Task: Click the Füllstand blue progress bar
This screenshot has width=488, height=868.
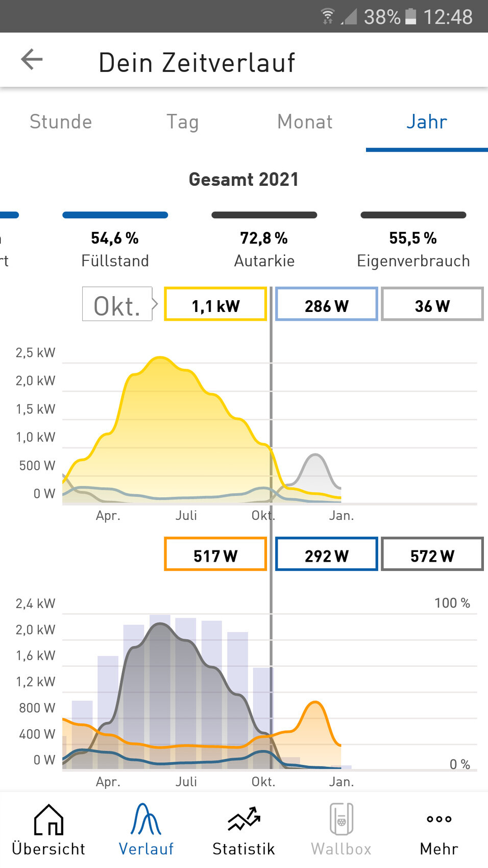Action: [x=115, y=215]
